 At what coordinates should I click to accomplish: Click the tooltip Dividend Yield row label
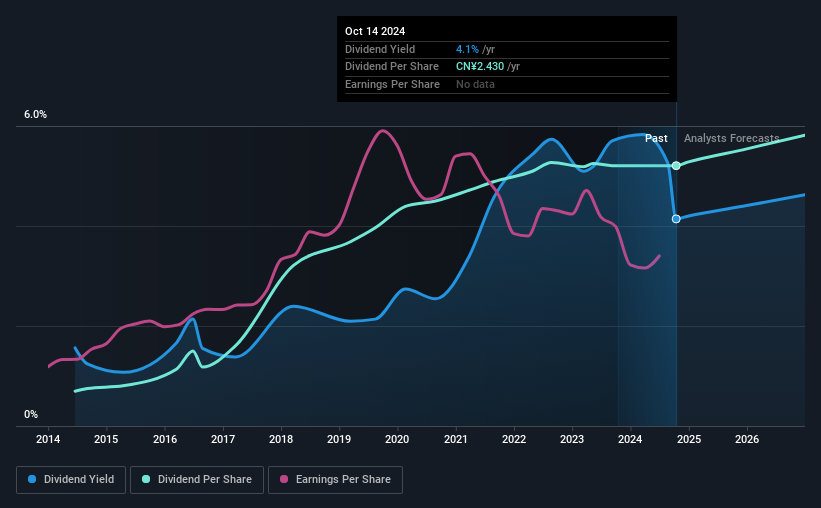[x=380, y=49]
